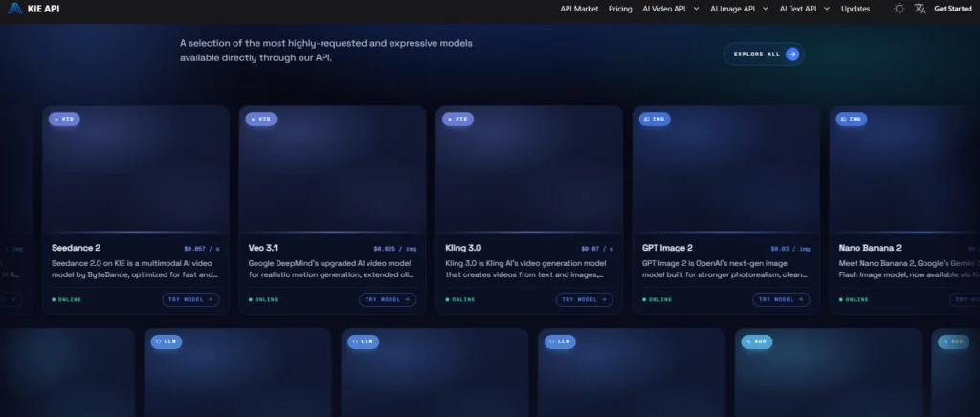
Task: Click the $0.07 / s price on Kling 3.0
Action: [x=597, y=249]
